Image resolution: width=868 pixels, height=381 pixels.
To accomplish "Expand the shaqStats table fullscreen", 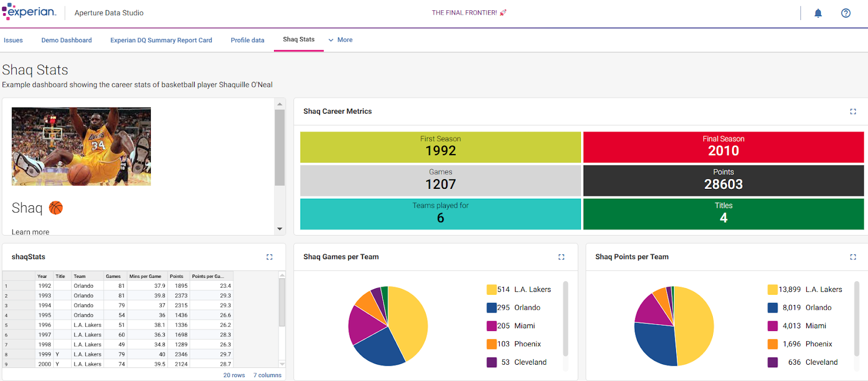I will click(x=269, y=257).
